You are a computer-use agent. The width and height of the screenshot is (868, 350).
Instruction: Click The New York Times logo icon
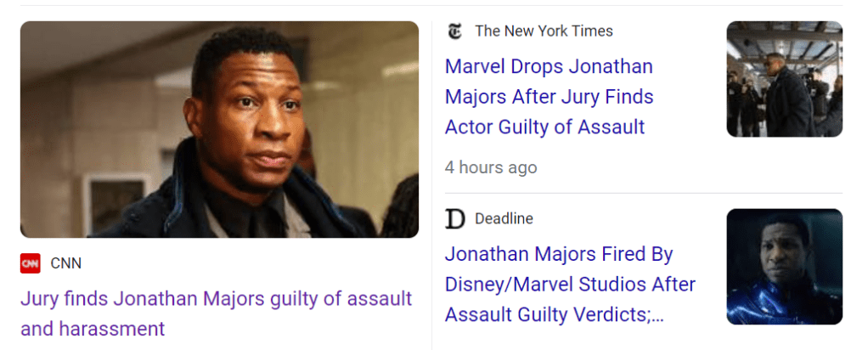(455, 31)
